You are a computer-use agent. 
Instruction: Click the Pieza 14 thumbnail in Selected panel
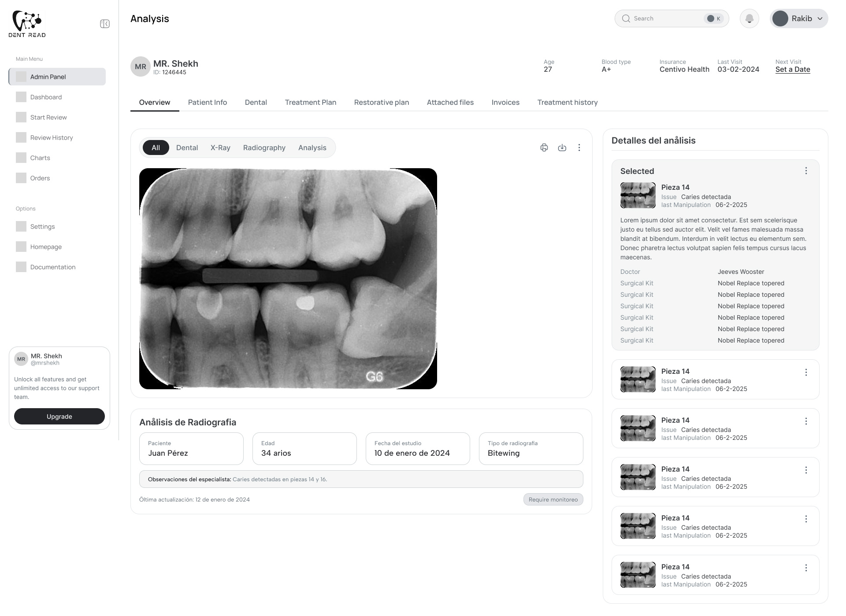637,195
